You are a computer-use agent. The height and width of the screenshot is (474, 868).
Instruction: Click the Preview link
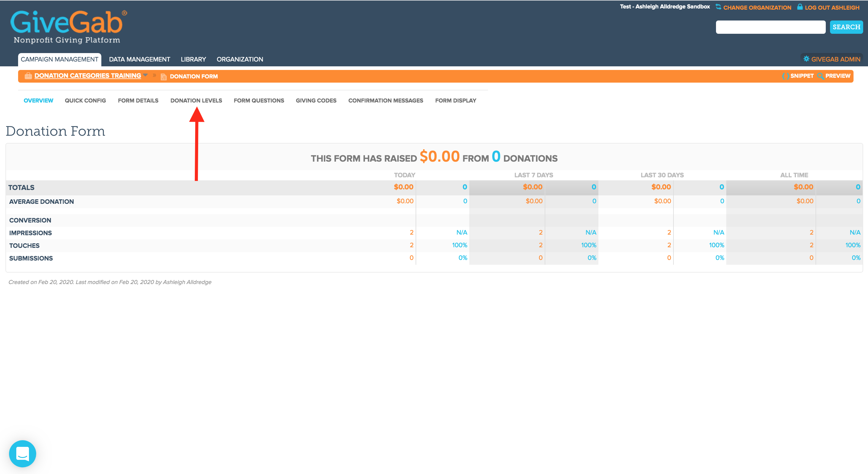tap(838, 76)
